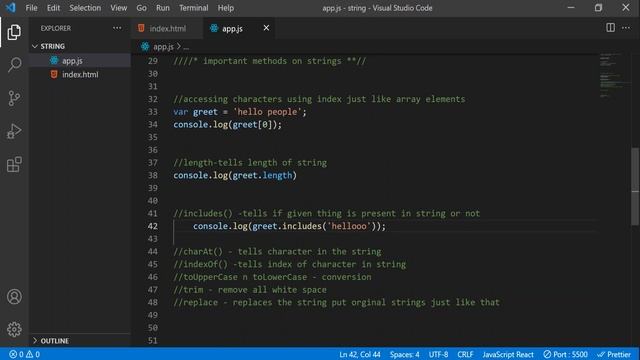Select app.js in the explorer tree
Image resolution: width=640 pixels, height=360 pixels.
point(80,60)
